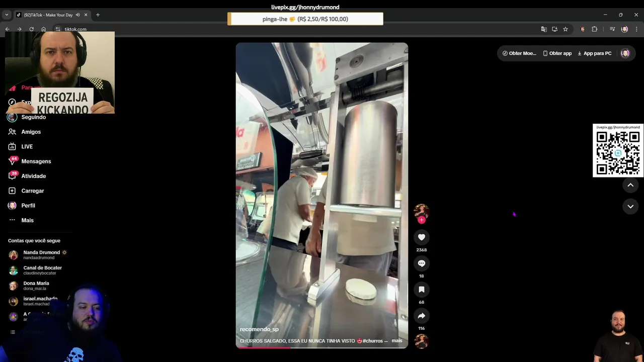Click Obter app button
This screenshot has height=362, width=644.
pos(557,53)
